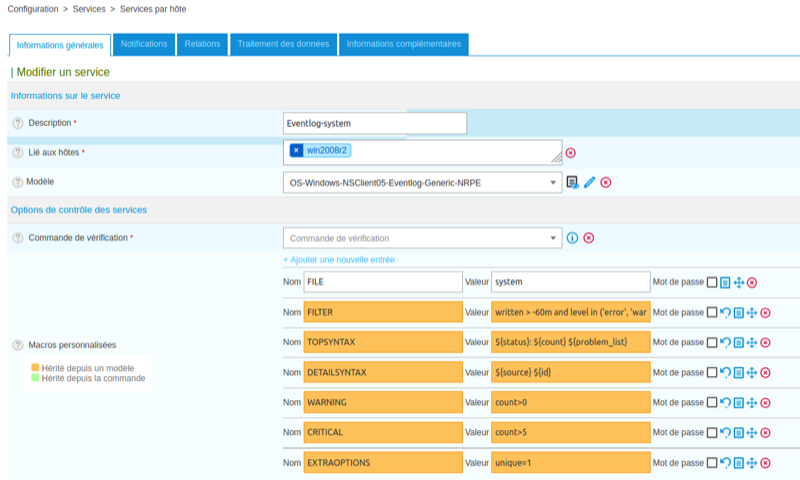This screenshot has width=800, height=480.
Task: Click into the Description text field
Action: point(375,123)
